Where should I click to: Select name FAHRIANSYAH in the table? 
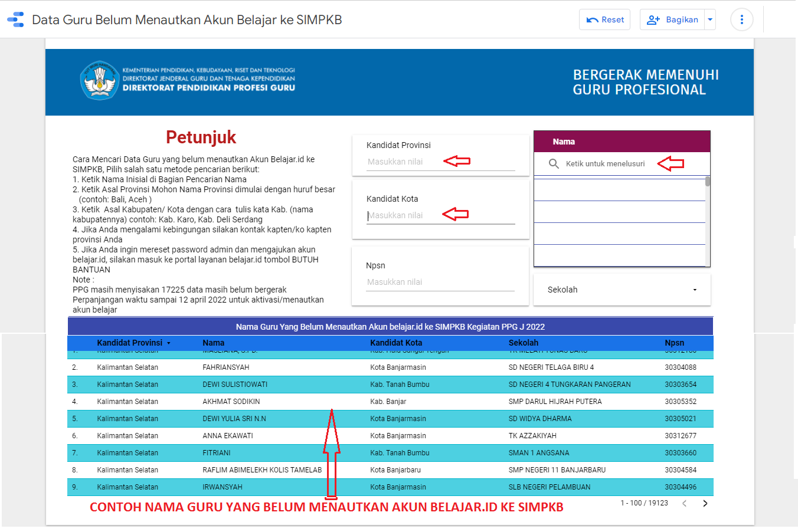click(225, 367)
